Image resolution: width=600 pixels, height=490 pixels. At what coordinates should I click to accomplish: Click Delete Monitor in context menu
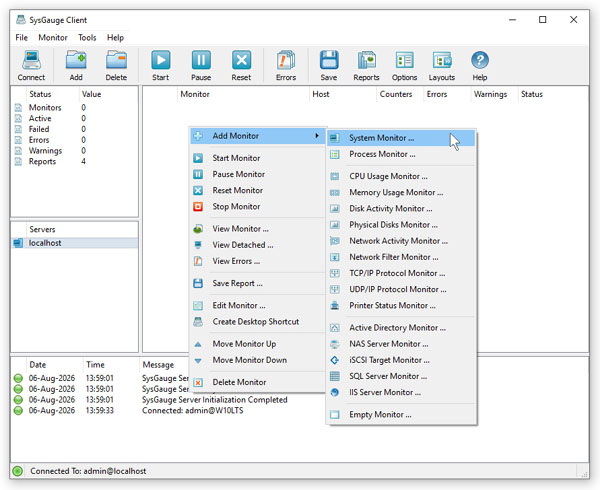coord(258,382)
